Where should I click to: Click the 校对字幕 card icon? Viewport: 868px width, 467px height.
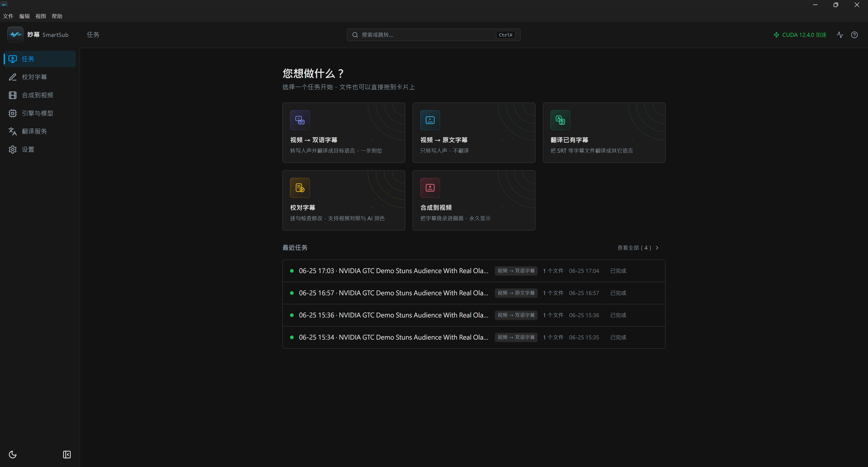(300, 188)
